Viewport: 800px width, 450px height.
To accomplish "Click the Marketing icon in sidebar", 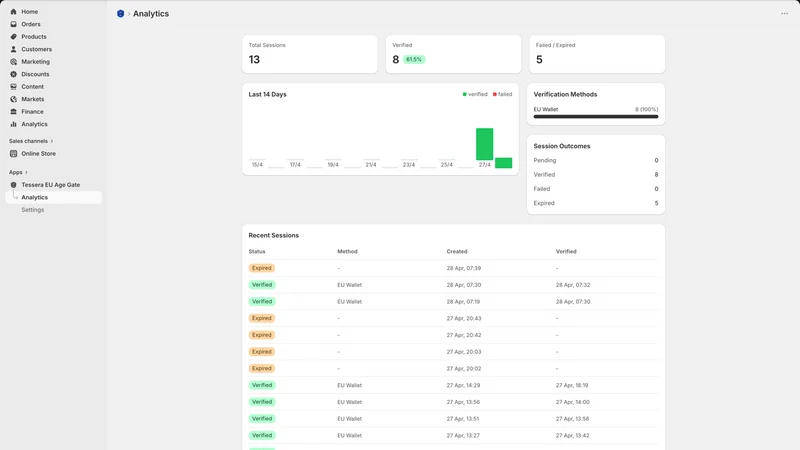I will (13, 62).
